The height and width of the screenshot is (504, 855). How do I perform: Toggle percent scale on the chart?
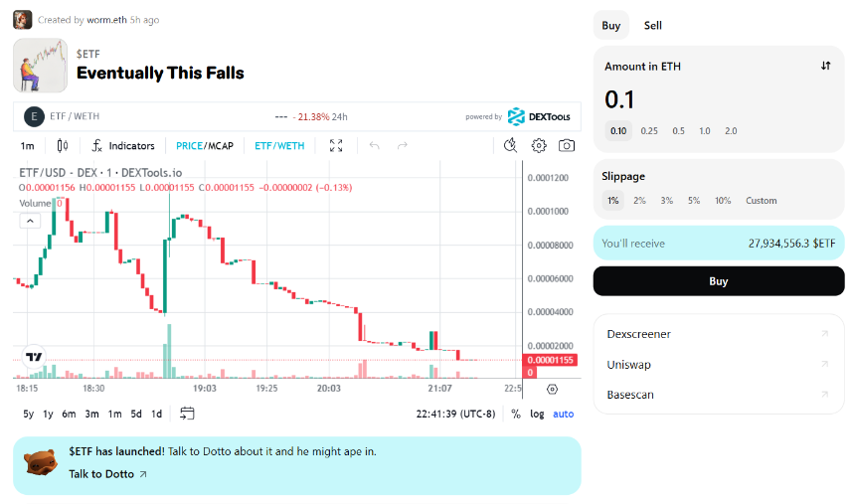(x=516, y=414)
